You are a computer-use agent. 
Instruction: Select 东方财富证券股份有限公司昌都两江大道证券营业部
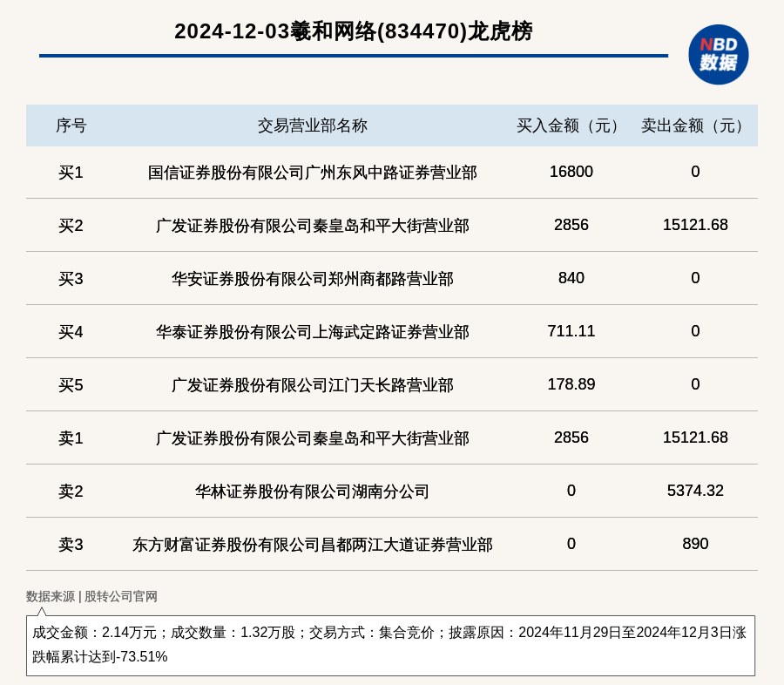pos(313,544)
